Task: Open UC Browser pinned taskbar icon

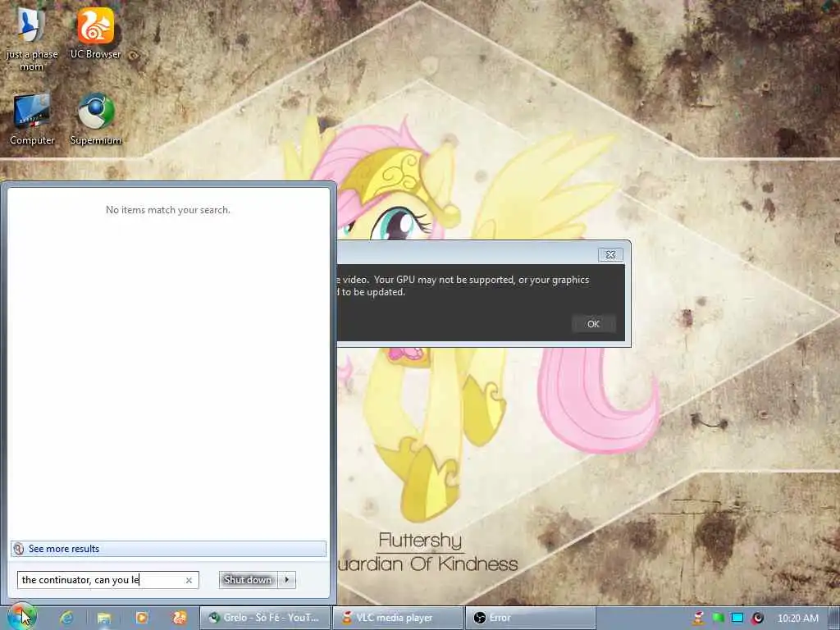Action: pos(180,618)
